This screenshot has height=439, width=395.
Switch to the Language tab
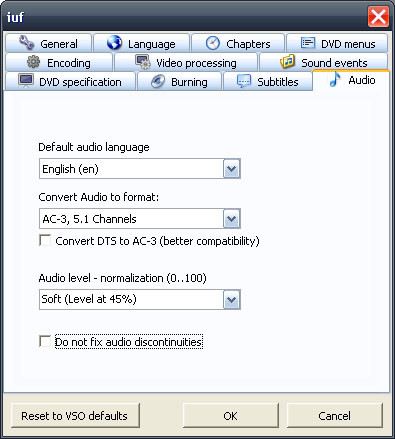[141, 43]
